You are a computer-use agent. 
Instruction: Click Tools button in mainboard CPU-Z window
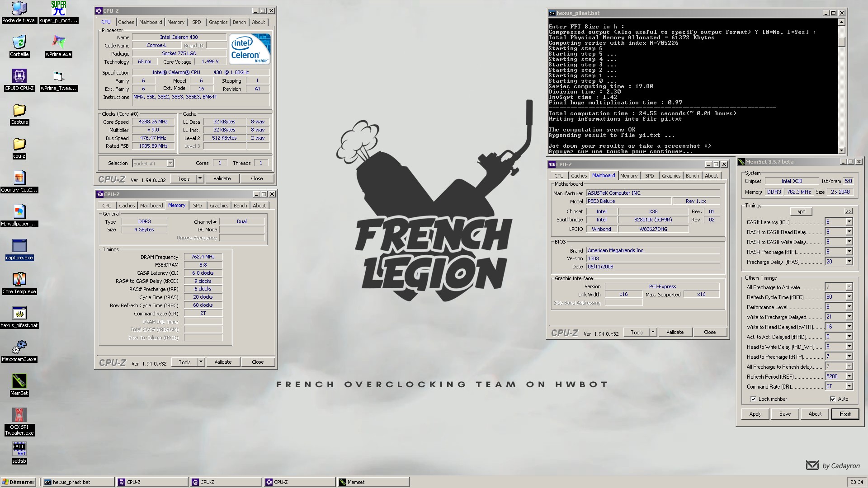[x=637, y=332]
